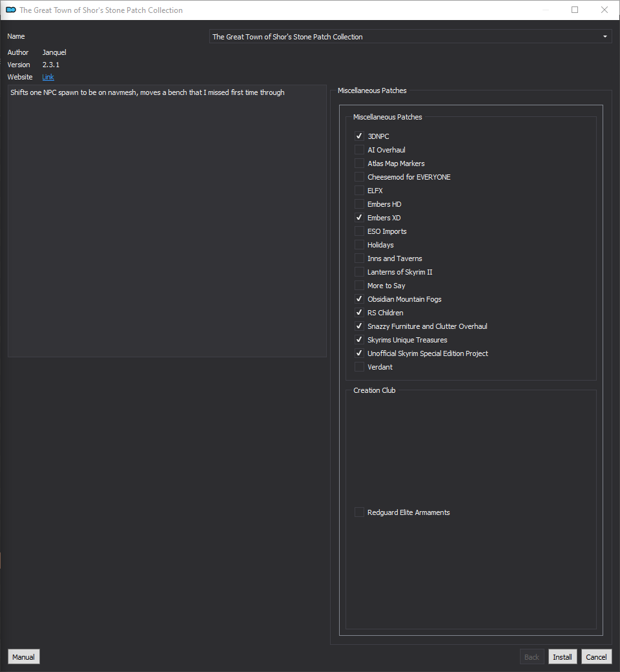This screenshot has height=672, width=620.
Task: Click the author name Janquel
Action: (x=54, y=52)
